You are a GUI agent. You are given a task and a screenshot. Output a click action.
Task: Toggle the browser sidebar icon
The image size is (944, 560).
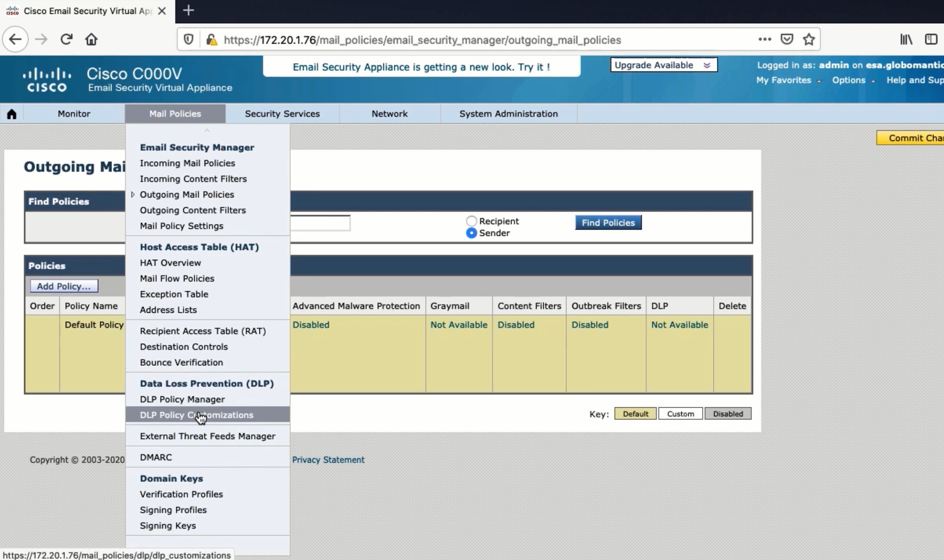(x=931, y=40)
